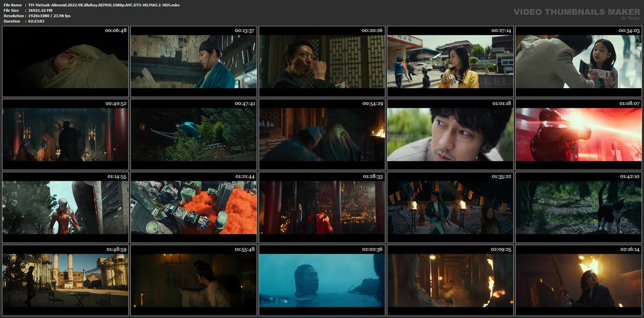Choose the thumbnail marked 02:16:14

tap(579, 280)
